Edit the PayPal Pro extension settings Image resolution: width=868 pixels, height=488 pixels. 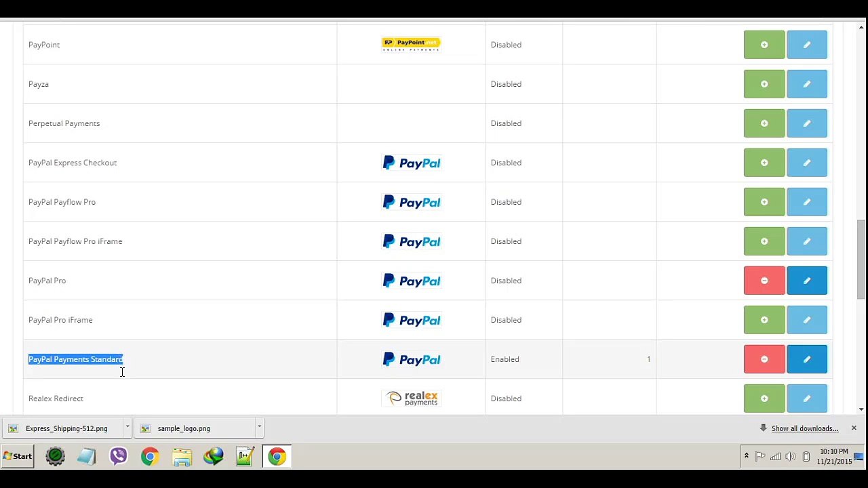point(806,281)
